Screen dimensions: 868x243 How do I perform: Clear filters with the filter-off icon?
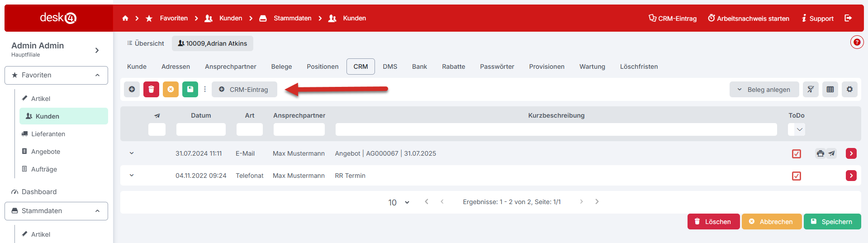[x=811, y=89]
